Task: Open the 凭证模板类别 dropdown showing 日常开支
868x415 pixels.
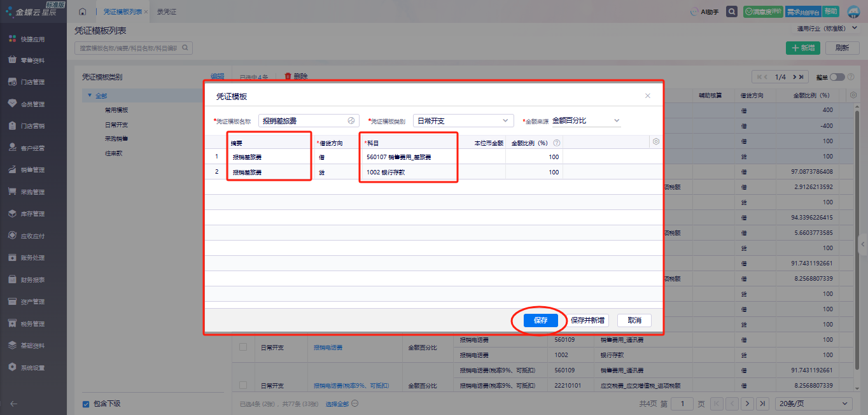Action: (463, 120)
